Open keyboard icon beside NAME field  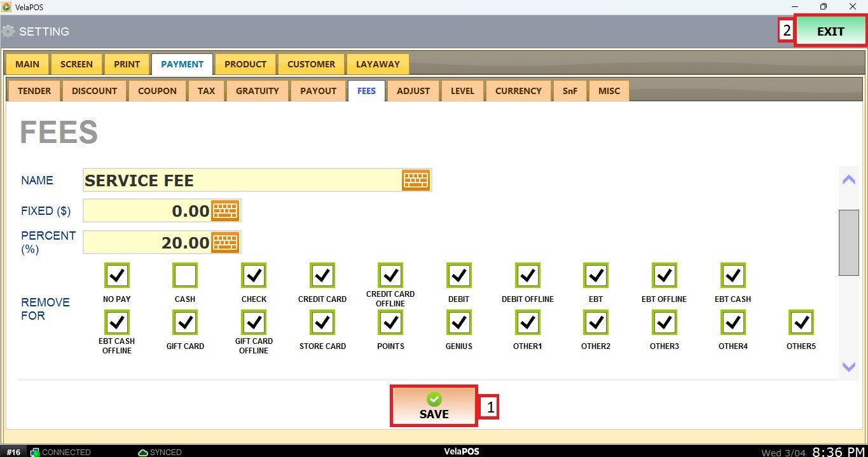point(416,181)
